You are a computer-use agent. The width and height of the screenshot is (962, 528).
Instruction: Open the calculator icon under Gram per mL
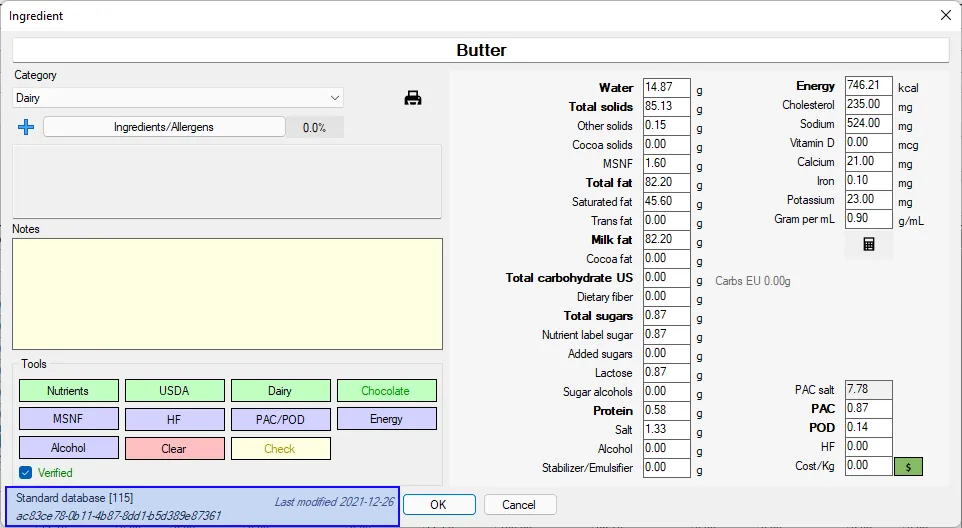point(869,244)
